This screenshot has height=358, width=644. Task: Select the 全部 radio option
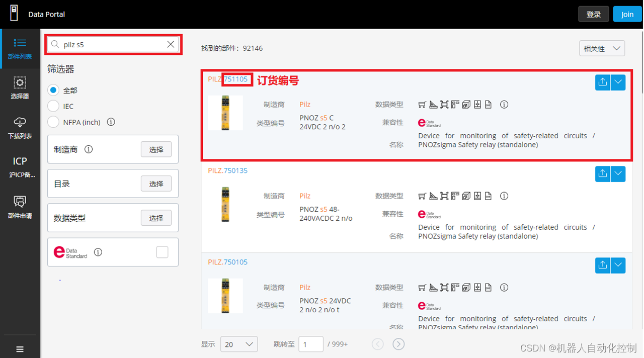click(x=53, y=91)
